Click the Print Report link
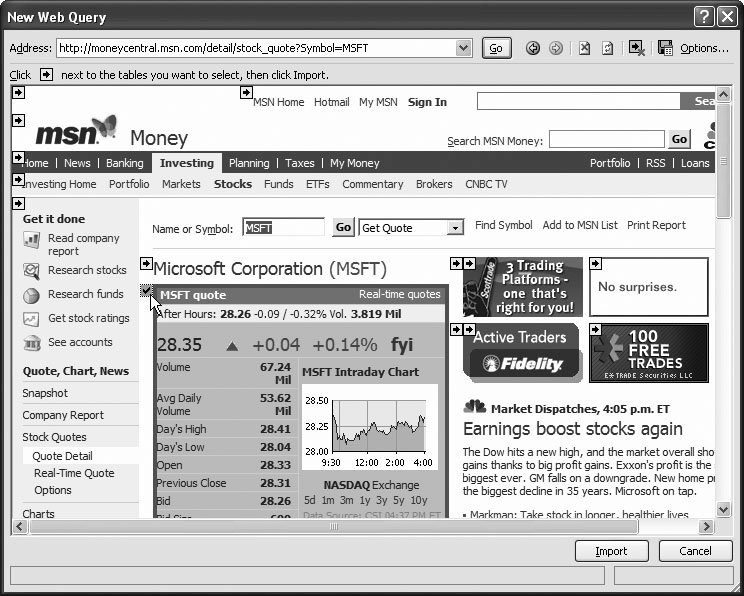Screen dimensions: 744x596 (656, 225)
